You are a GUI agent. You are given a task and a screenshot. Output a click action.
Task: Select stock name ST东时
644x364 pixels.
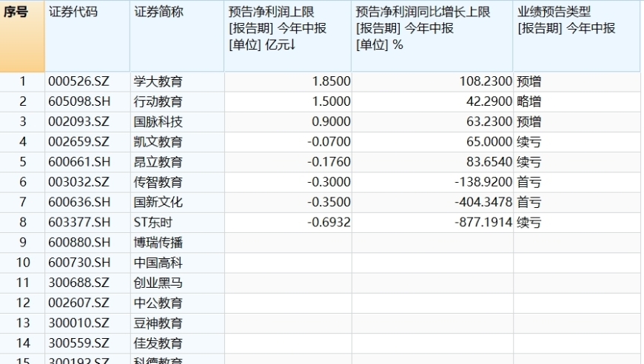[152, 222]
